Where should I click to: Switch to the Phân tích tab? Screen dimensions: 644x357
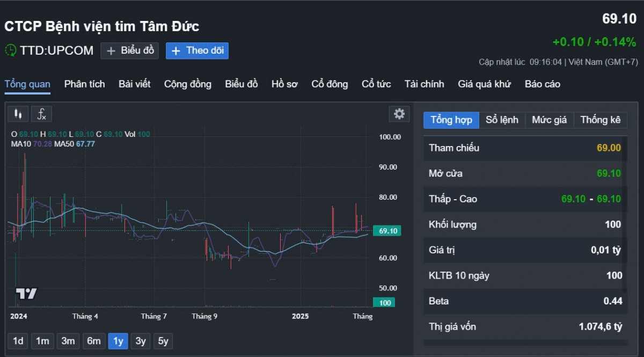[x=84, y=84]
